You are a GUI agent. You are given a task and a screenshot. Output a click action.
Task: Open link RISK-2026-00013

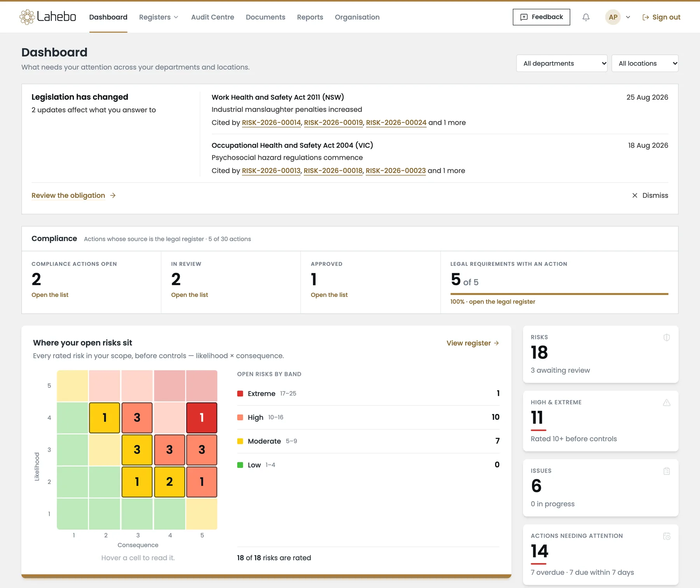271,171
